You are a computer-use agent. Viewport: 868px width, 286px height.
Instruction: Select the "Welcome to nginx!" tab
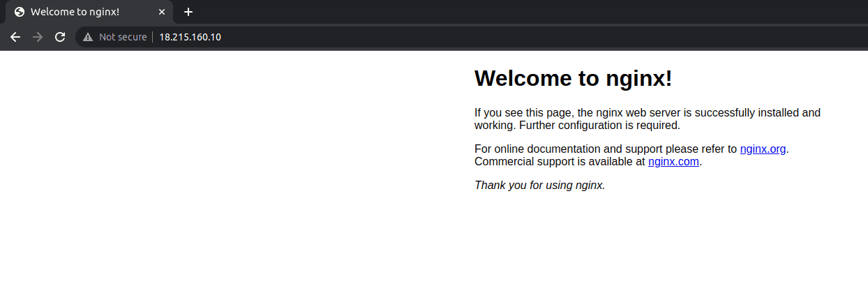pos(89,12)
